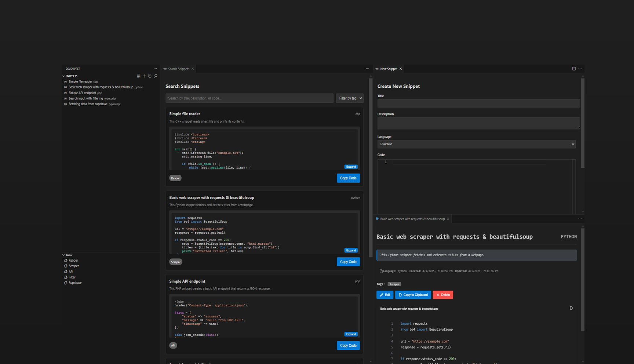634x364 pixels.
Task: Click copy icon at code block top right
Action: point(571,308)
